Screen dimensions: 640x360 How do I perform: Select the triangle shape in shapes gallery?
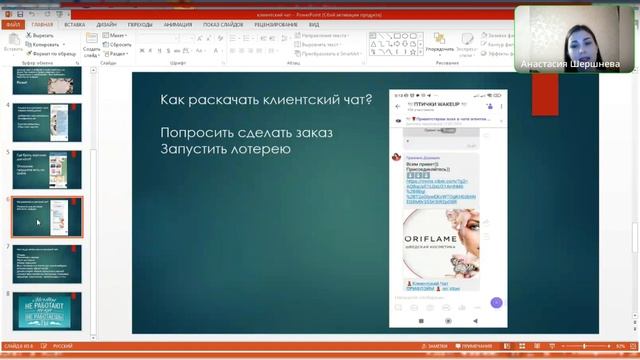click(x=373, y=44)
